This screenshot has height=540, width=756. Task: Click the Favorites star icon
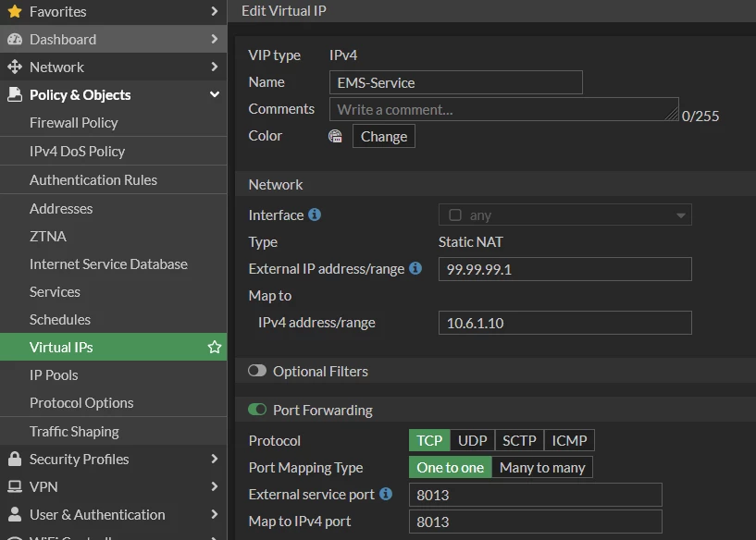15,12
